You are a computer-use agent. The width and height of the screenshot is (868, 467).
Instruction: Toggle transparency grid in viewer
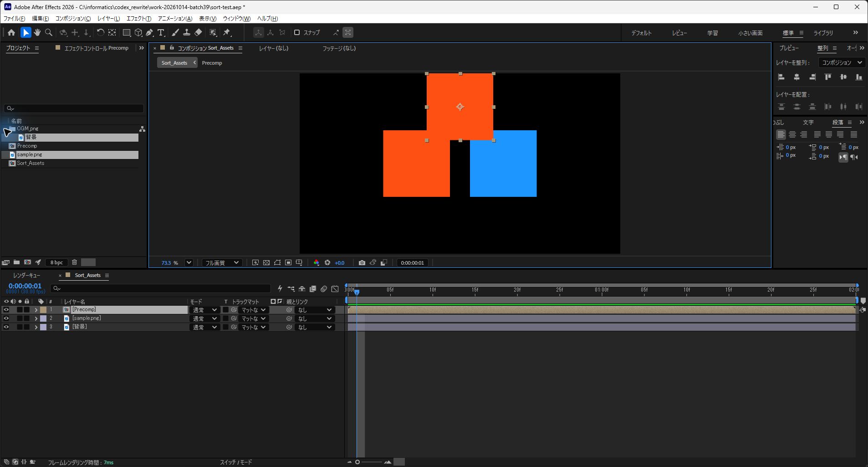266,262
